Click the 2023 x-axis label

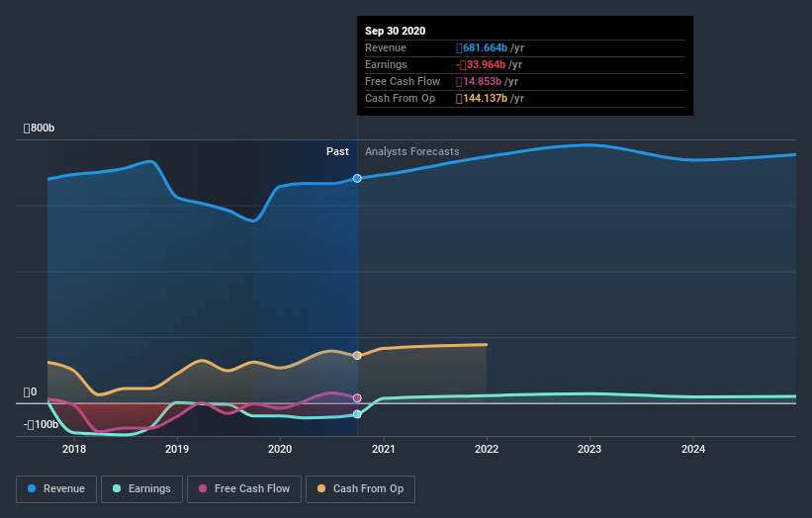(589, 449)
